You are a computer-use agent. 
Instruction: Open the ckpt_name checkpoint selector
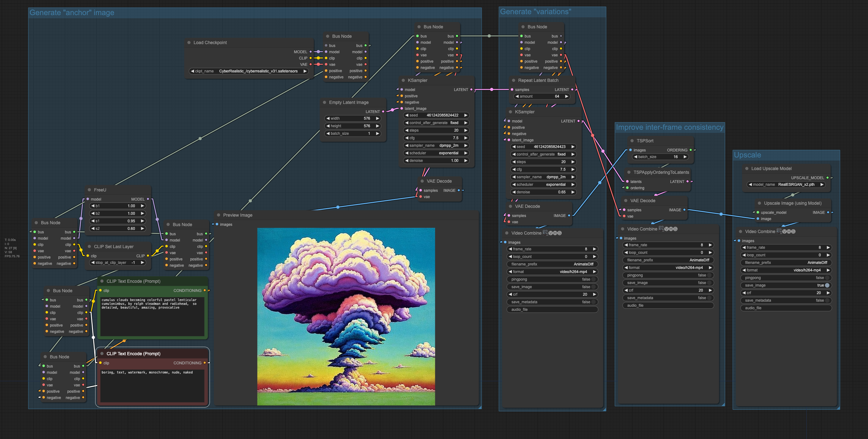[x=249, y=71]
